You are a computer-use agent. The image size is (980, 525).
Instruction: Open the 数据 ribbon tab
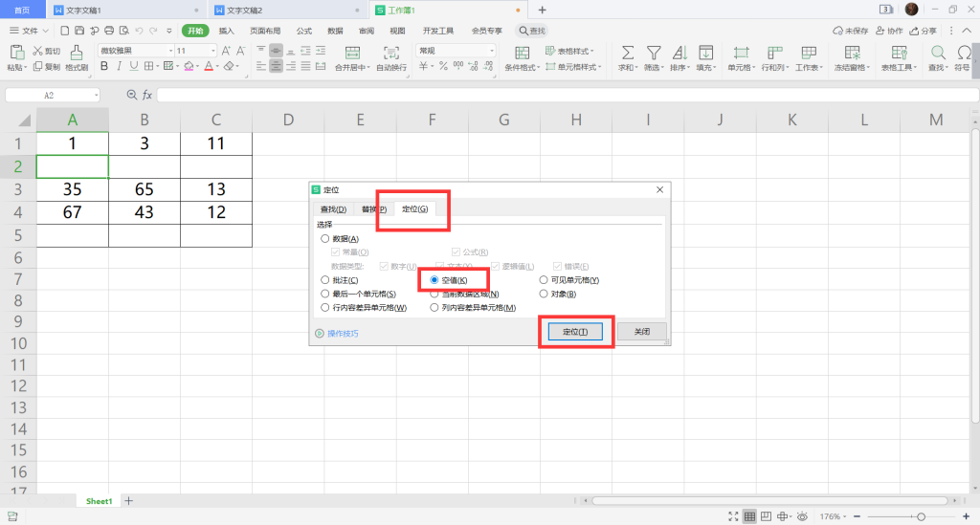[x=336, y=31]
